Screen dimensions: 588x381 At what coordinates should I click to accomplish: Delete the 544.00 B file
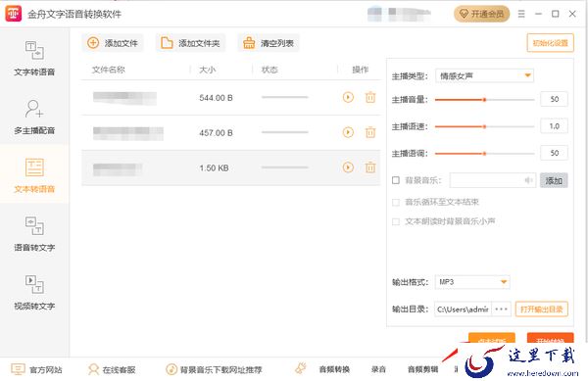370,97
